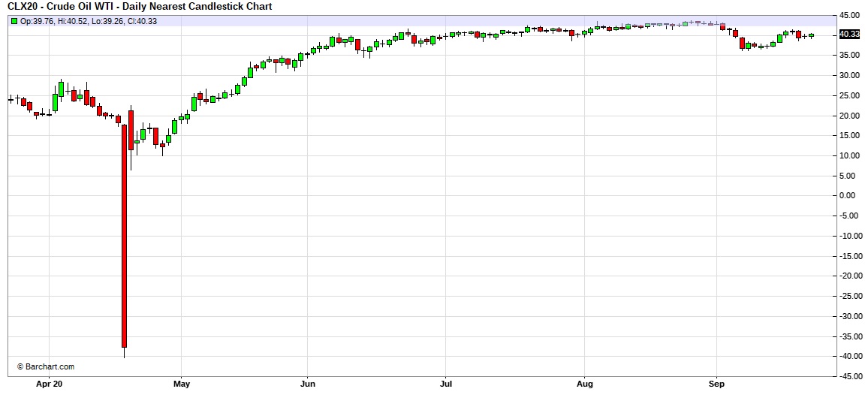Click the long red candle dropping to -37

[124, 237]
